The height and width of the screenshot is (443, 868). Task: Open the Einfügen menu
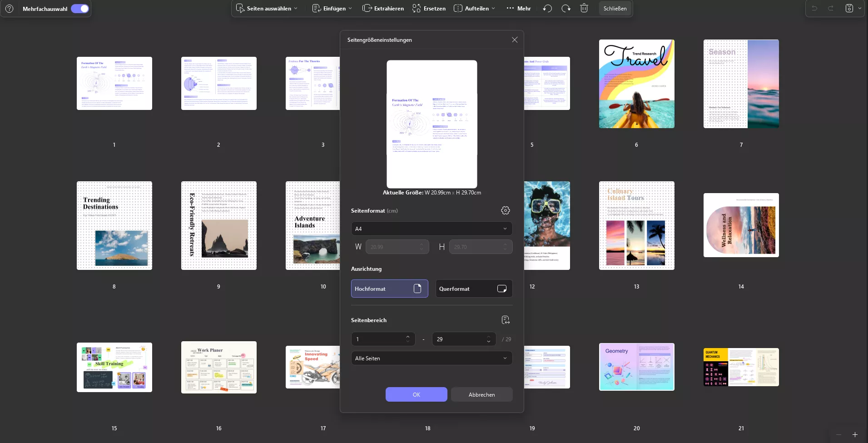pos(332,8)
